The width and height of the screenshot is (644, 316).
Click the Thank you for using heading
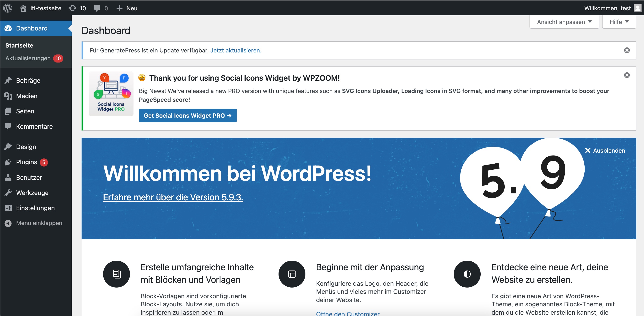click(244, 78)
